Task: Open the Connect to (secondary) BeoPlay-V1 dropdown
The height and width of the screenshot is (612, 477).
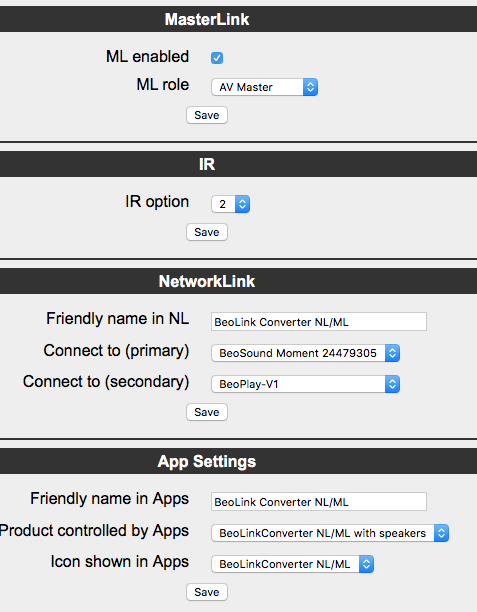Action: 306,384
